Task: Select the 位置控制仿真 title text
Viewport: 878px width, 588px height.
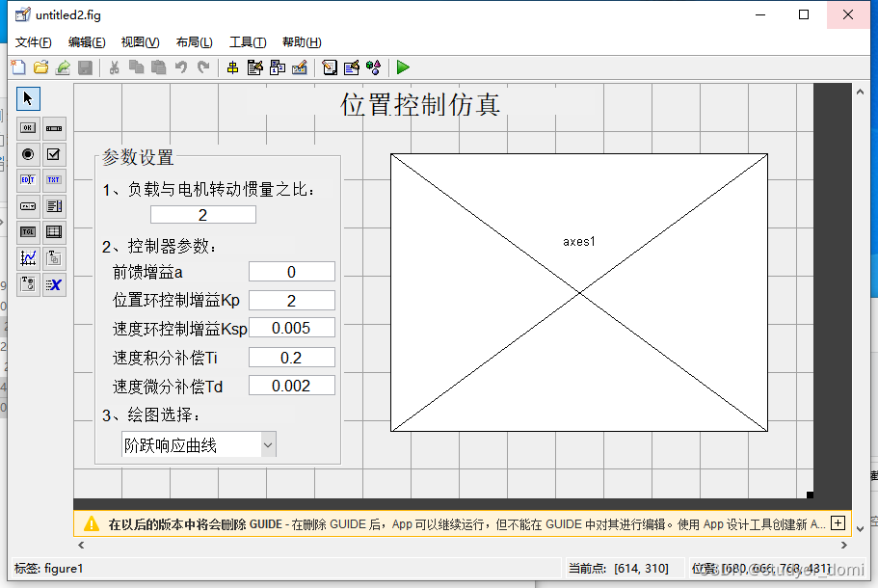Action: tap(420, 105)
